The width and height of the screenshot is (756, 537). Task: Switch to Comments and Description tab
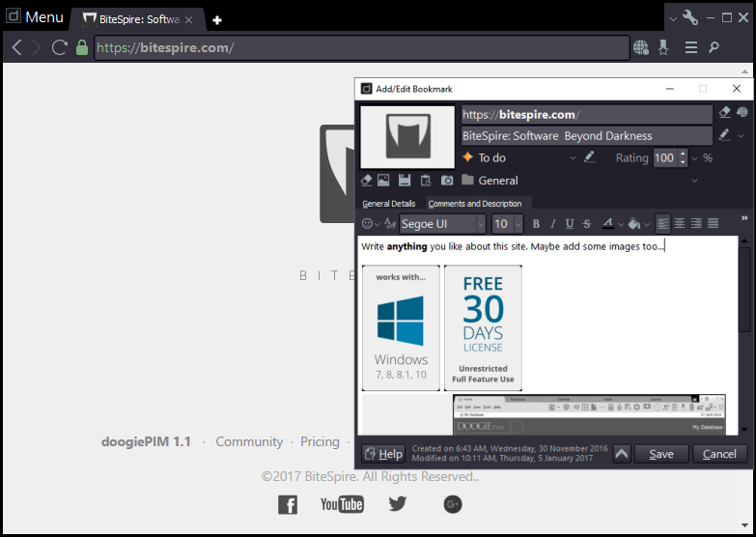point(475,204)
